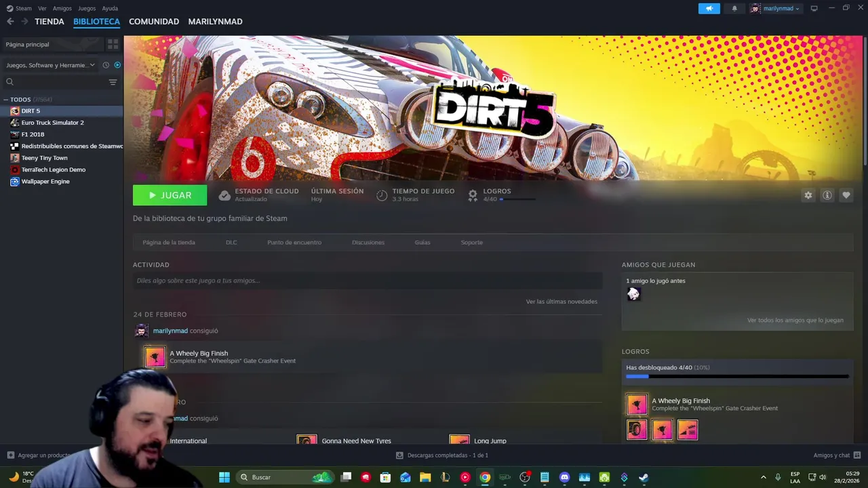Show DIRT 5 info icon
The height and width of the screenshot is (488, 868).
[827, 195]
